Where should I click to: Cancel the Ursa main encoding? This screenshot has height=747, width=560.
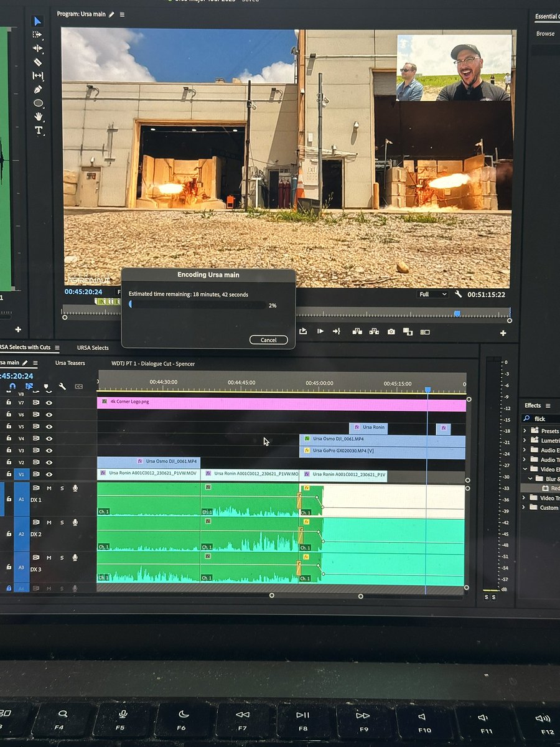click(268, 339)
